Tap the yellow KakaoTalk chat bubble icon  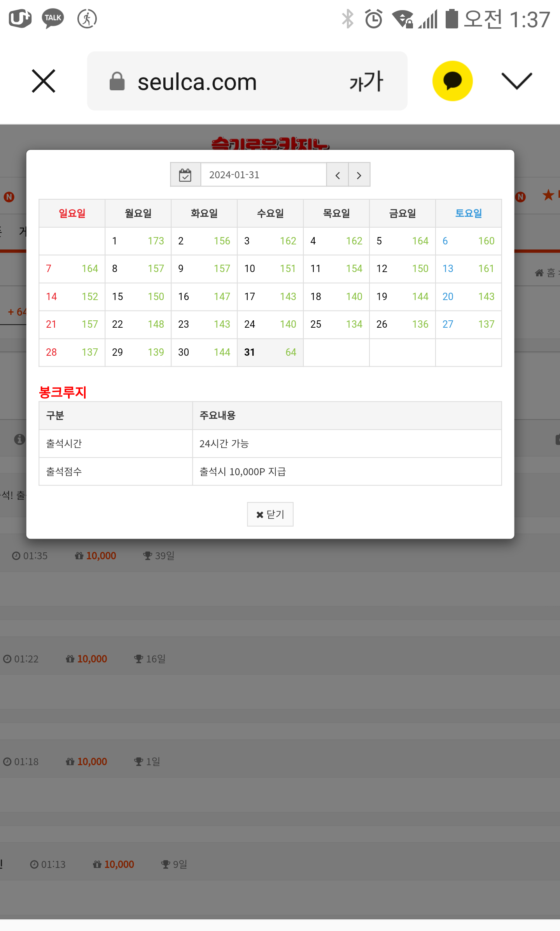[x=452, y=81]
